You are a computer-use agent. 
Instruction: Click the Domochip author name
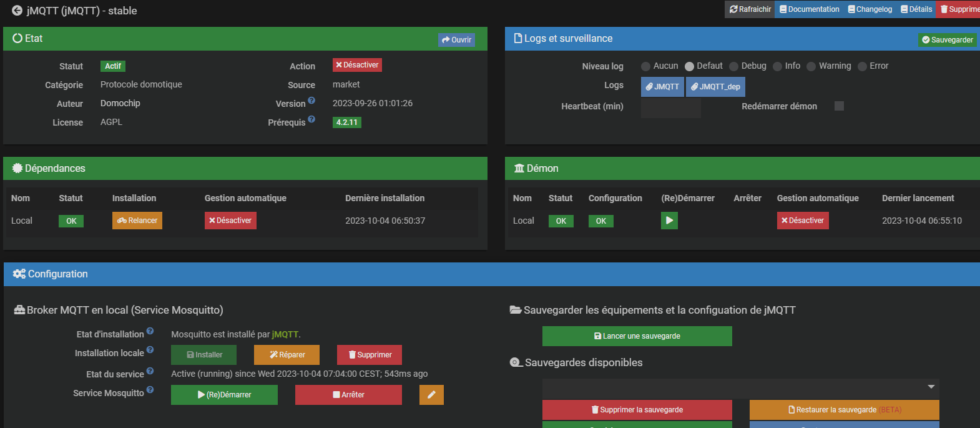[120, 103]
